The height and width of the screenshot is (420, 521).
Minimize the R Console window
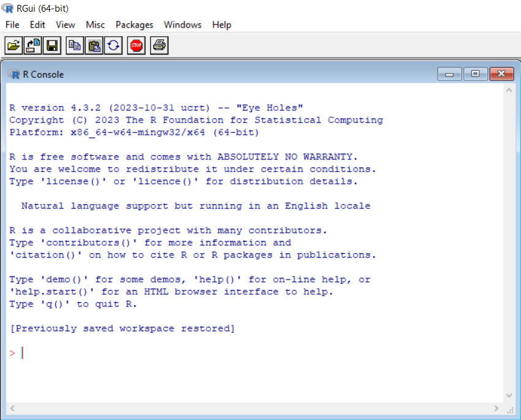pos(449,74)
